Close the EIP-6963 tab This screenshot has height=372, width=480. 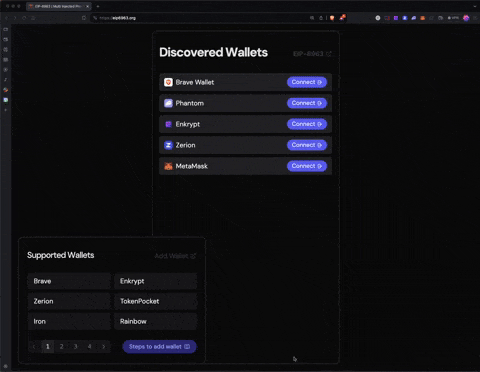pos(87,6)
